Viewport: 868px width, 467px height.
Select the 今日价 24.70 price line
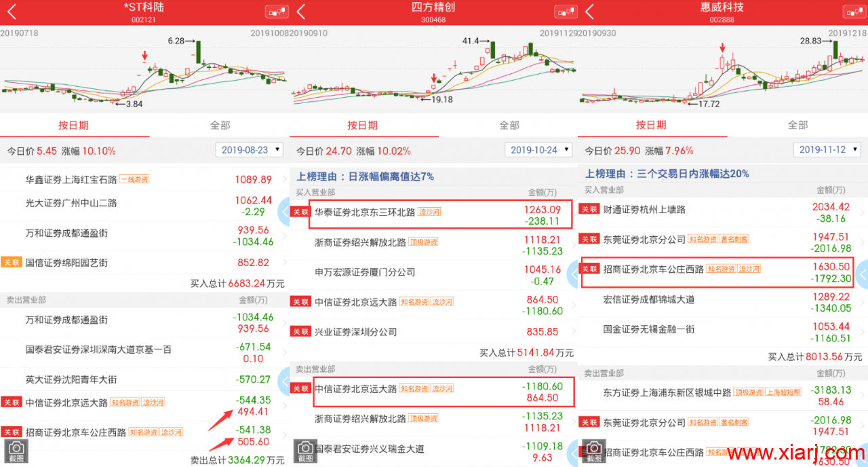tap(353, 151)
